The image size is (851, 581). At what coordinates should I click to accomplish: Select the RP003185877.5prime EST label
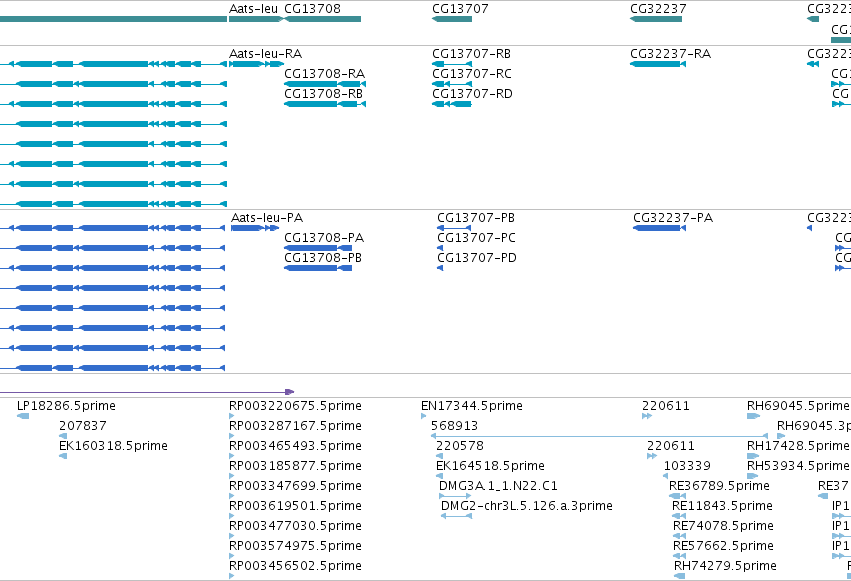coord(295,466)
